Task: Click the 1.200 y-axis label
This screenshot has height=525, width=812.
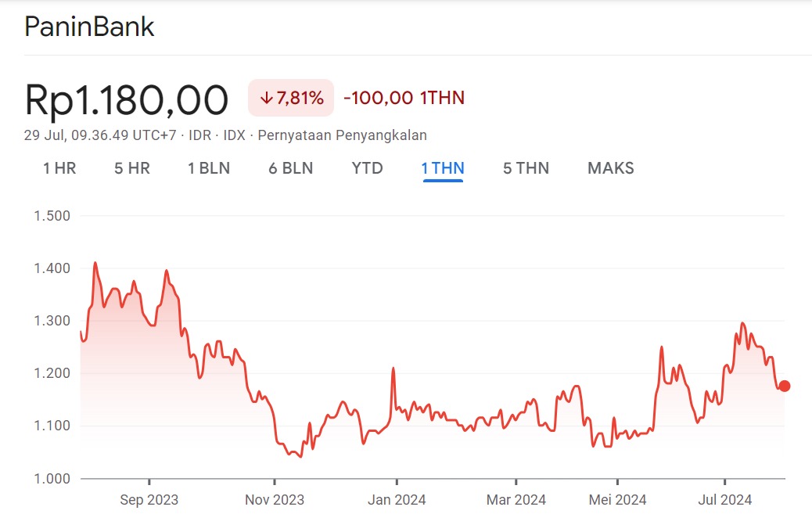Action: click(52, 373)
